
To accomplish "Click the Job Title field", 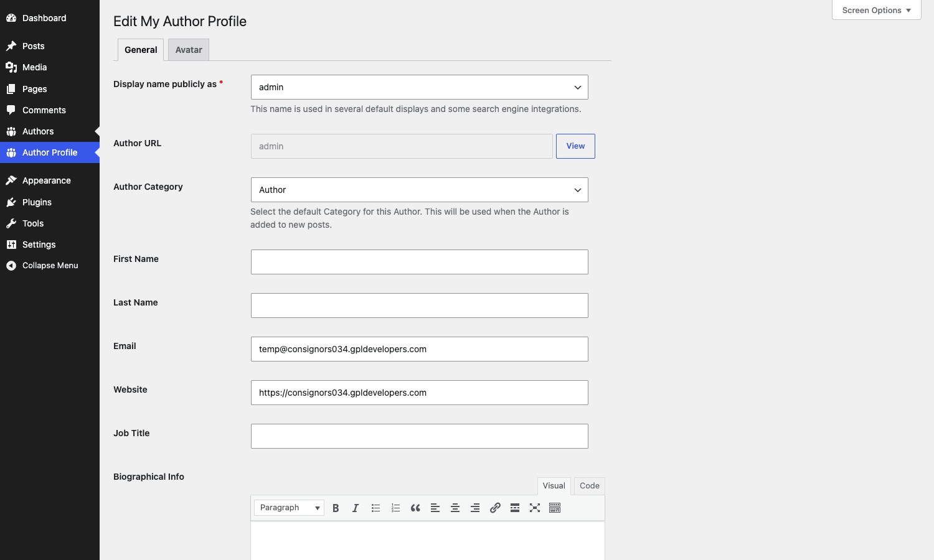I will [x=420, y=436].
